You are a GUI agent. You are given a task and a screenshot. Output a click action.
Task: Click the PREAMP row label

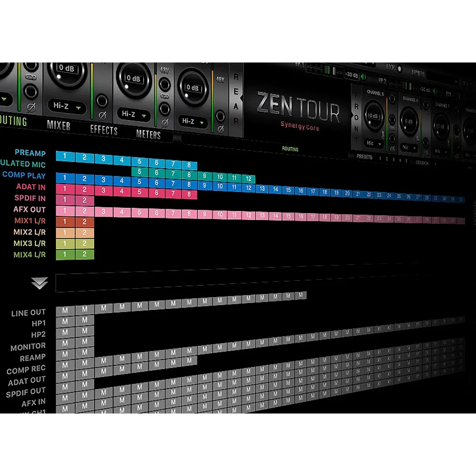point(30,153)
